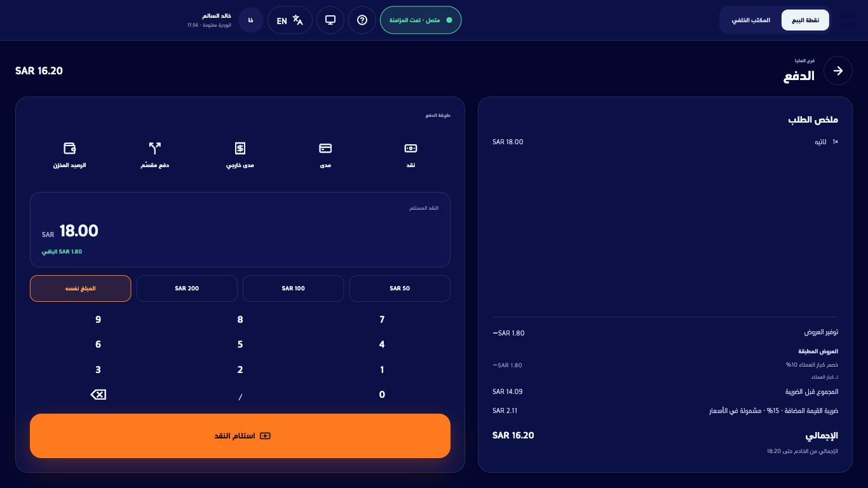This screenshot has height=488, width=868.
Task: Switch to the المكتب الخلفي tab
Action: [751, 20]
